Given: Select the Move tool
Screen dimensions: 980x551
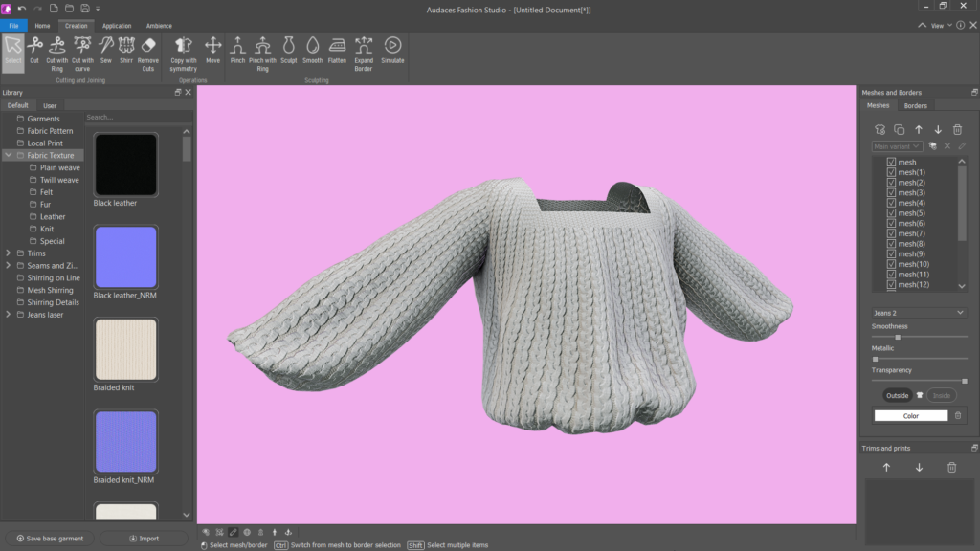Looking at the screenshot, I should [x=213, y=51].
